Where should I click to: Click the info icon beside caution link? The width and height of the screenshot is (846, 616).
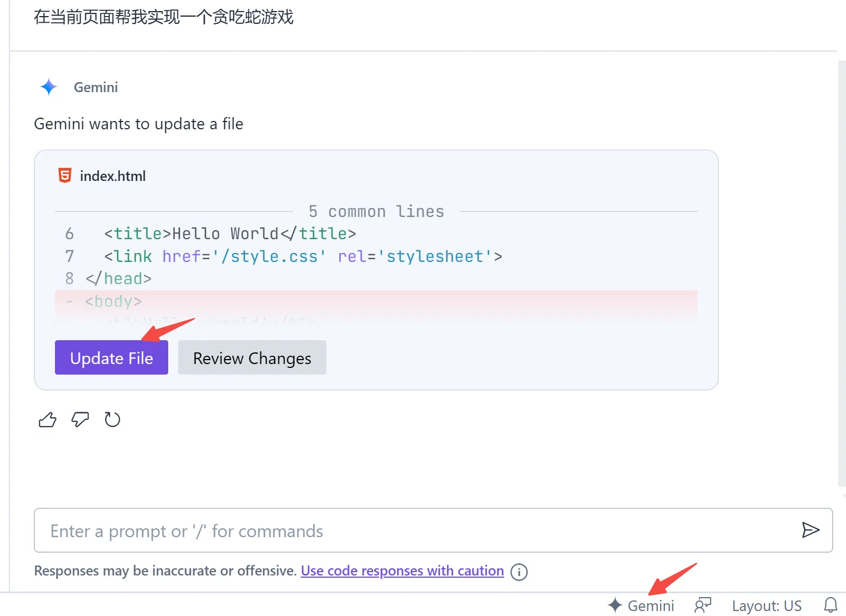[x=519, y=572]
